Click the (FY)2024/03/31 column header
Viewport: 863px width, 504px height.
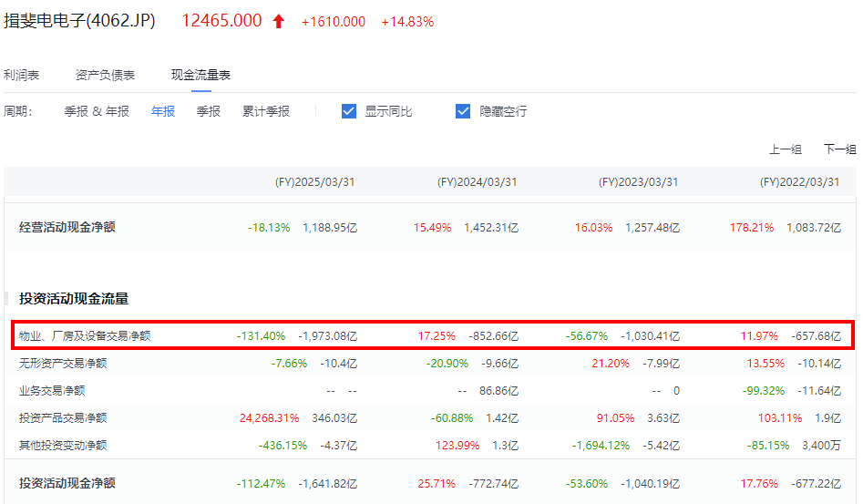point(478,182)
